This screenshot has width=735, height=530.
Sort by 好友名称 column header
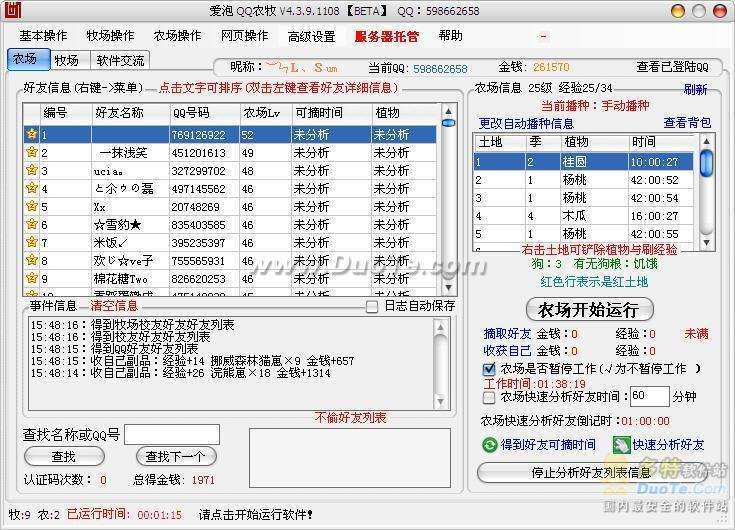131,113
